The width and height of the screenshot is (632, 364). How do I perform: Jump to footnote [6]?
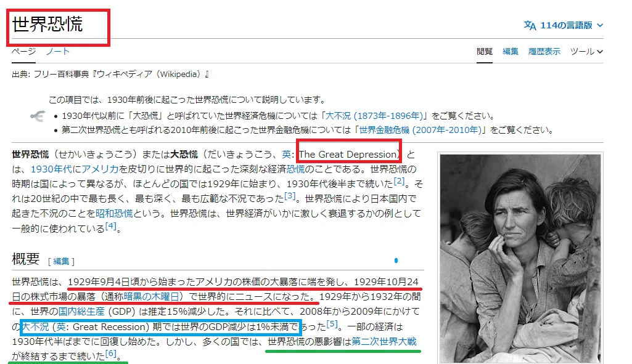(111, 354)
